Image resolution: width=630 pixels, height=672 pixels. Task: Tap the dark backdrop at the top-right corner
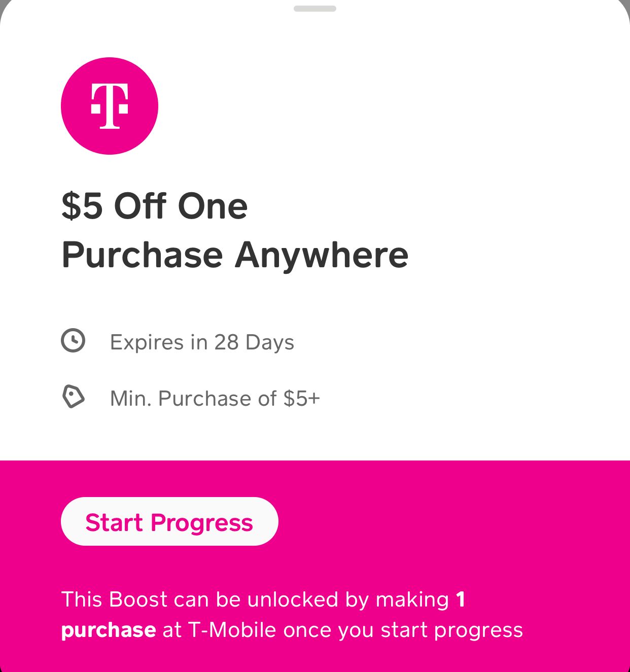coord(627,3)
